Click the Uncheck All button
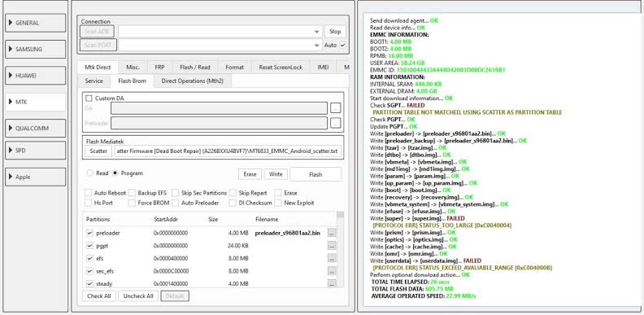 coord(138,296)
